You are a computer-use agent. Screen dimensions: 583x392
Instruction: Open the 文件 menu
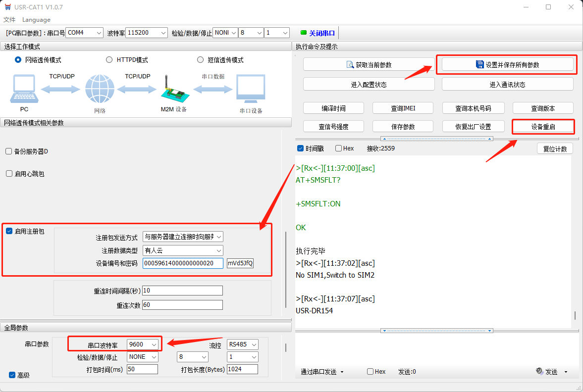(x=9, y=20)
